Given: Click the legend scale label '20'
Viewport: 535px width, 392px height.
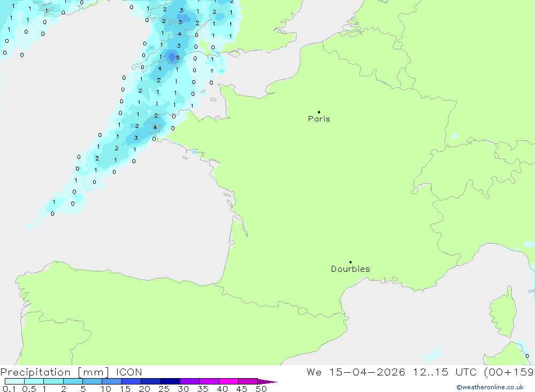Looking at the screenshot, I should point(144,389).
